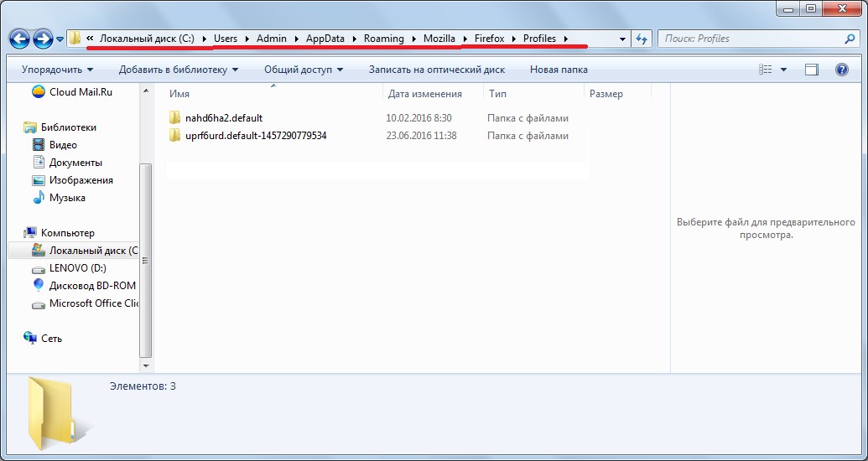Image resolution: width=868 pixels, height=461 pixels.
Task: Open the Упорядочить dropdown menu
Action: pos(57,70)
